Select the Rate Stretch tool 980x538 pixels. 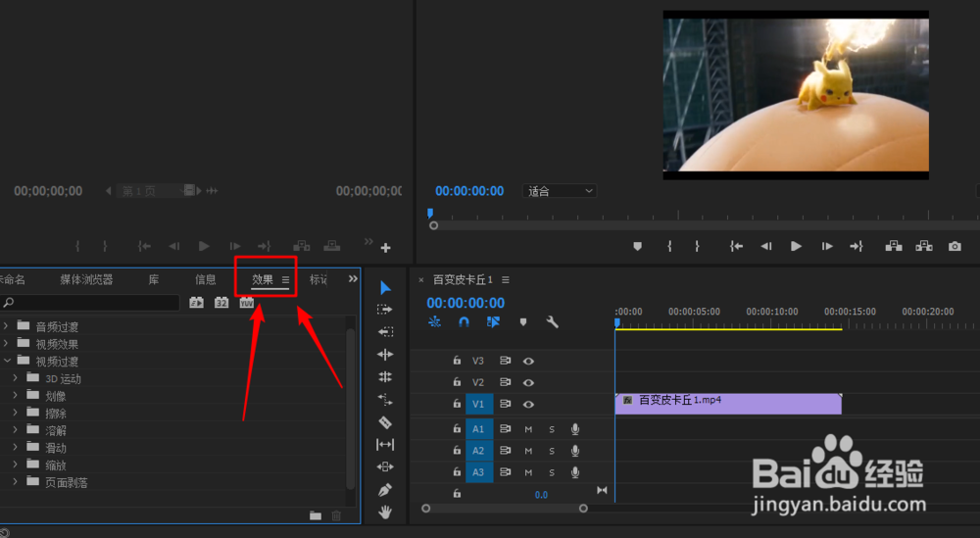coord(385,399)
